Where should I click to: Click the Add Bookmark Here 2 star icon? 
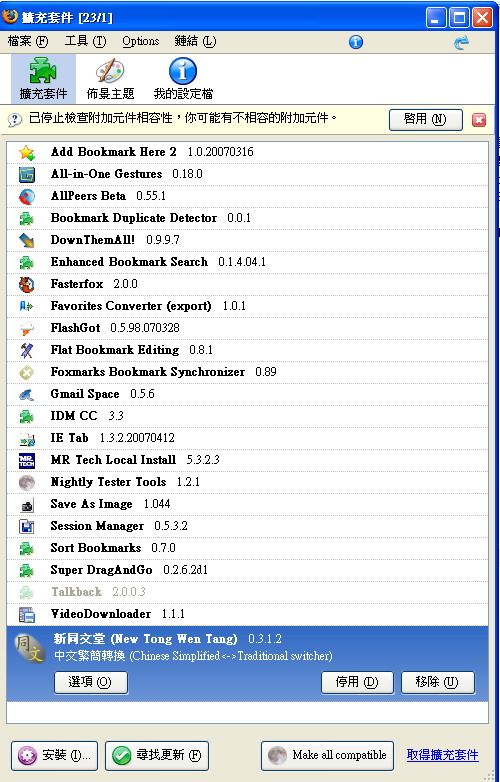27,152
